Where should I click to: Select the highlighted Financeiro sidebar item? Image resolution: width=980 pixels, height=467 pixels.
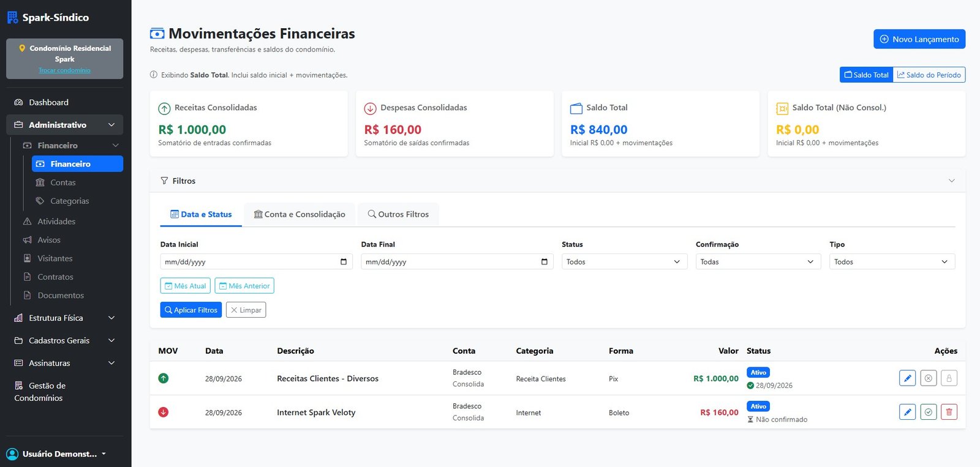click(x=77, y=163)
